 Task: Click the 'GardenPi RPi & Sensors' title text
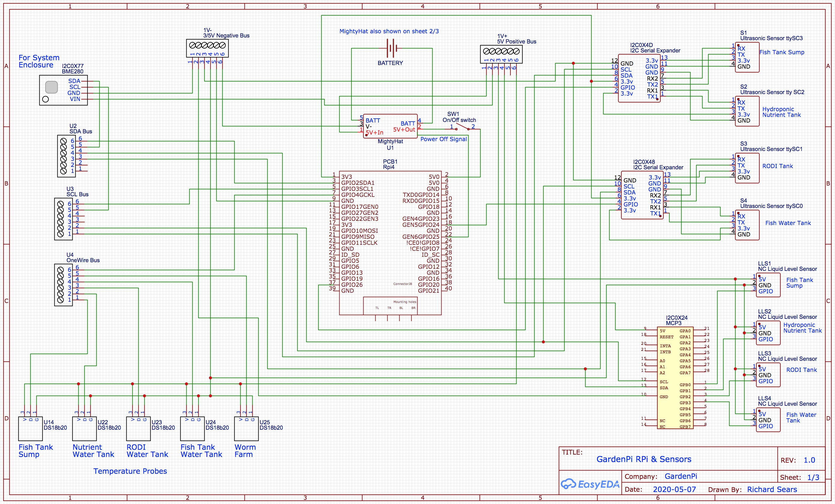tap(644, 459)
